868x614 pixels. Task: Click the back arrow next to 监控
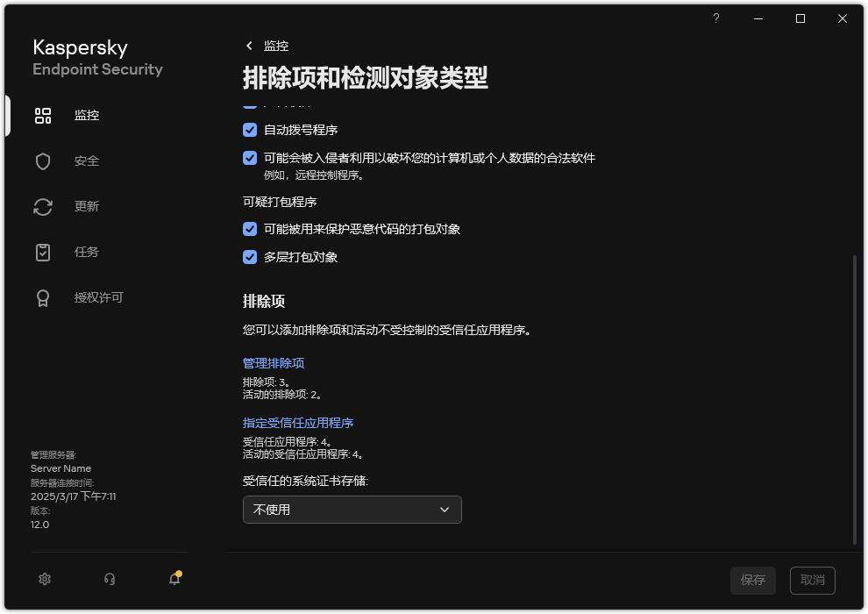point(249,46)
